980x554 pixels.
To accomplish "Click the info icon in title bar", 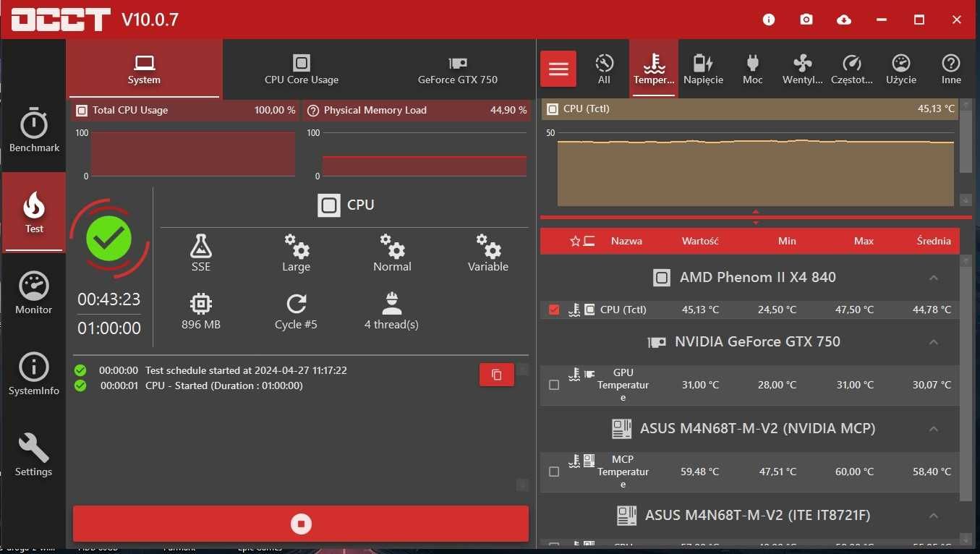I will 769,20.
